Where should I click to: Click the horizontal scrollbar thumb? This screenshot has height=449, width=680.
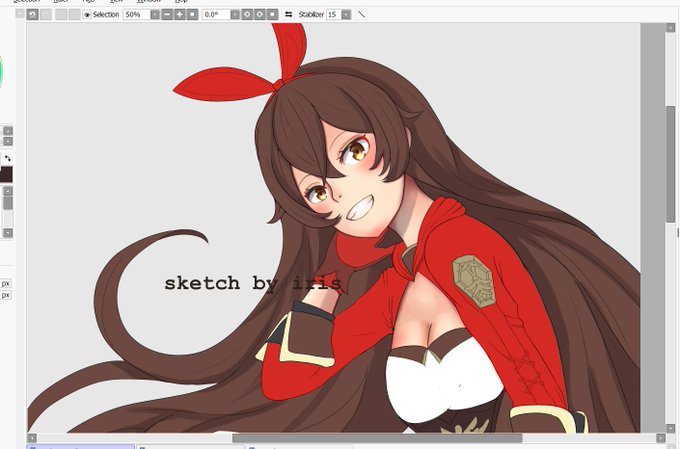point(377,438)
